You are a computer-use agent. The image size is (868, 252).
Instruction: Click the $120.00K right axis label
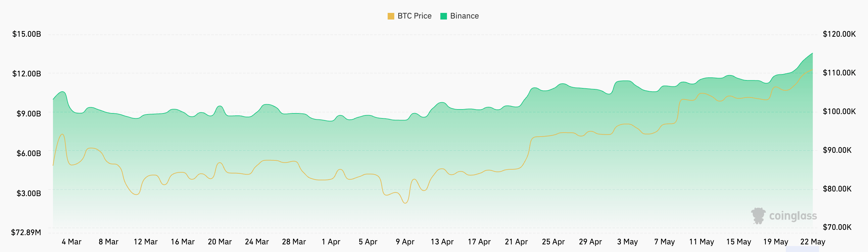click(839, 34)
